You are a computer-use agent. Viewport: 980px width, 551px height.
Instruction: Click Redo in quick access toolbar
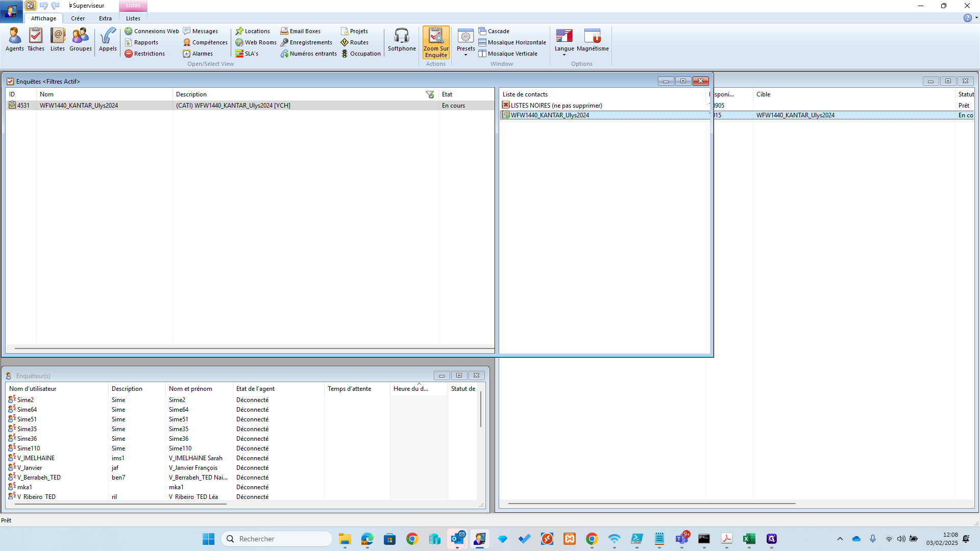coord(55,6)
